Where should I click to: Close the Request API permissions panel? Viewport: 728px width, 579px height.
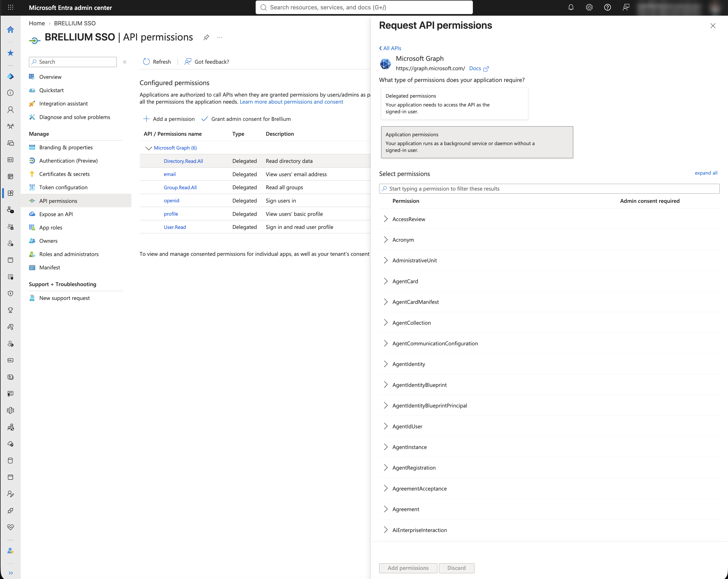713,26
